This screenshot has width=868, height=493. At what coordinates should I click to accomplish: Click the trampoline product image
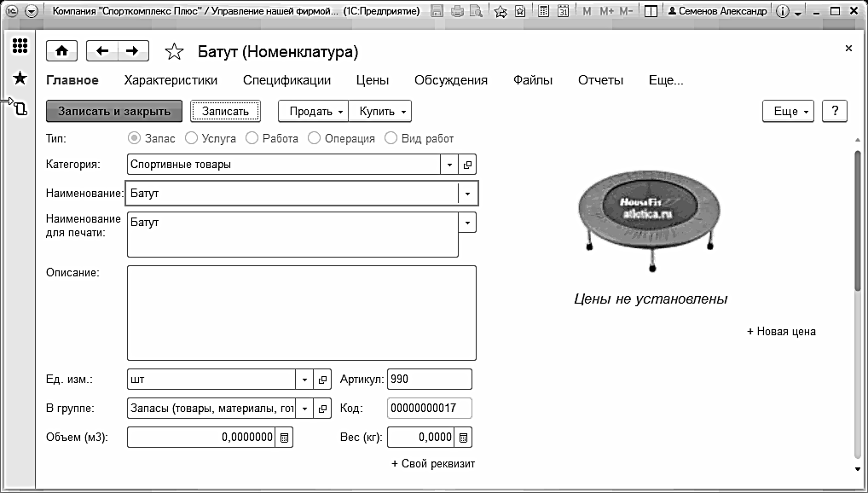[650, 222]
